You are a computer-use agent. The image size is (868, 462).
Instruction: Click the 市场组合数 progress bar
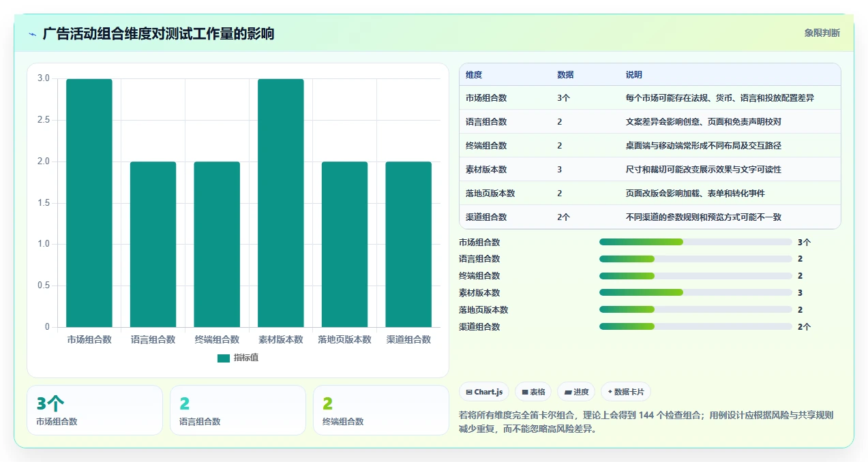coord(695,242)
